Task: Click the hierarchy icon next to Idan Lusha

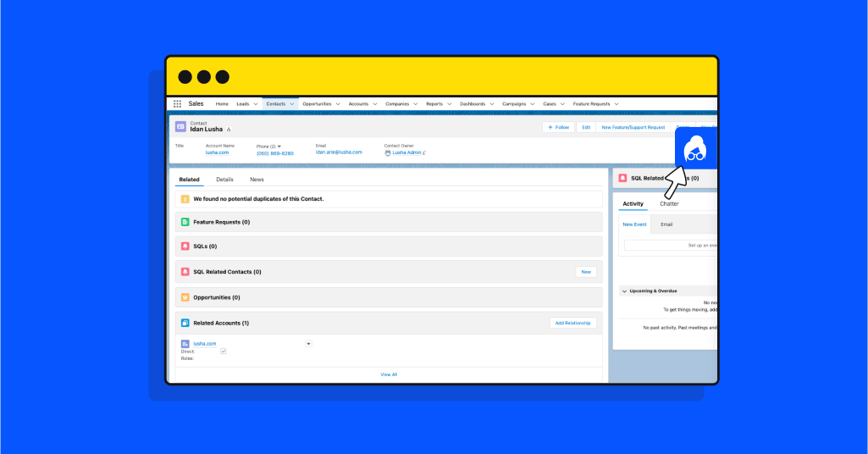Action: [x=229, y=130]
